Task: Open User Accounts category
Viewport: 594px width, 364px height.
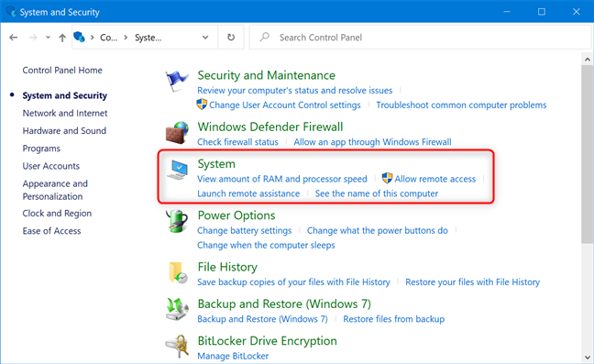Action: point(50,166)
